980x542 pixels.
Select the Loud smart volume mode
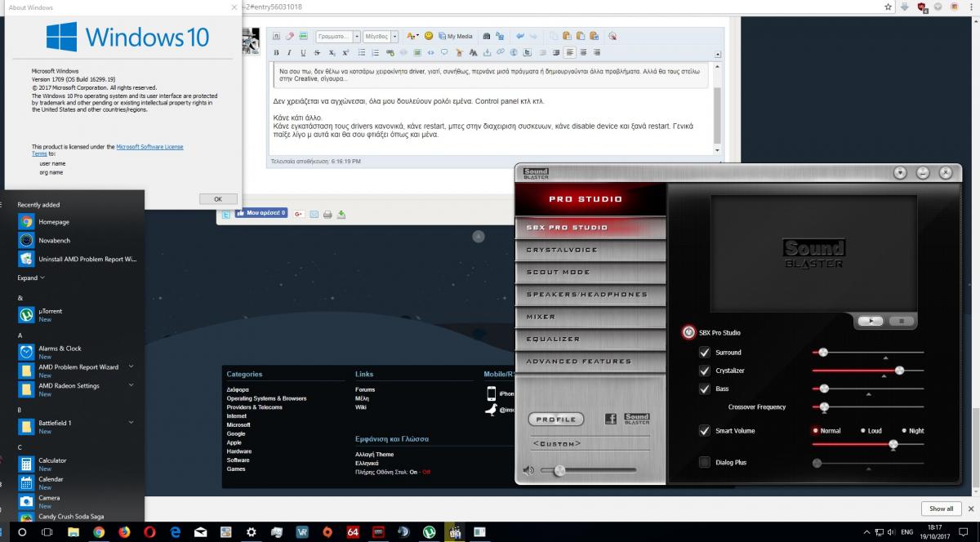(x=871, y=430)
